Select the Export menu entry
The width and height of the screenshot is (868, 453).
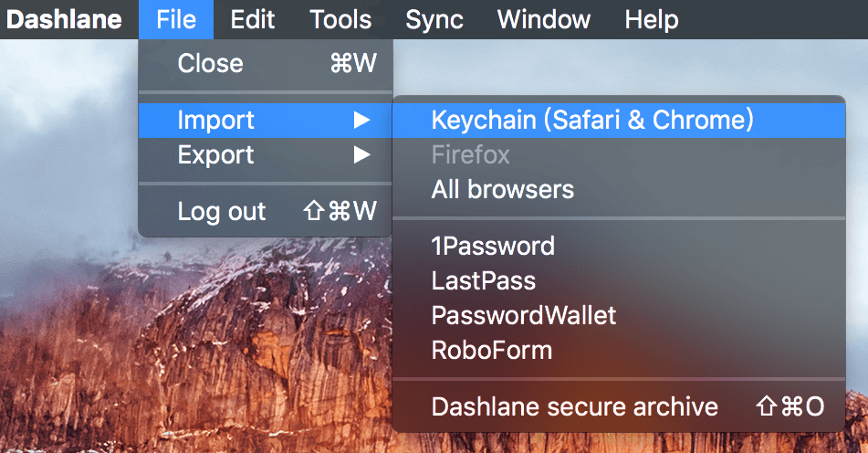[x=266, y=154]
